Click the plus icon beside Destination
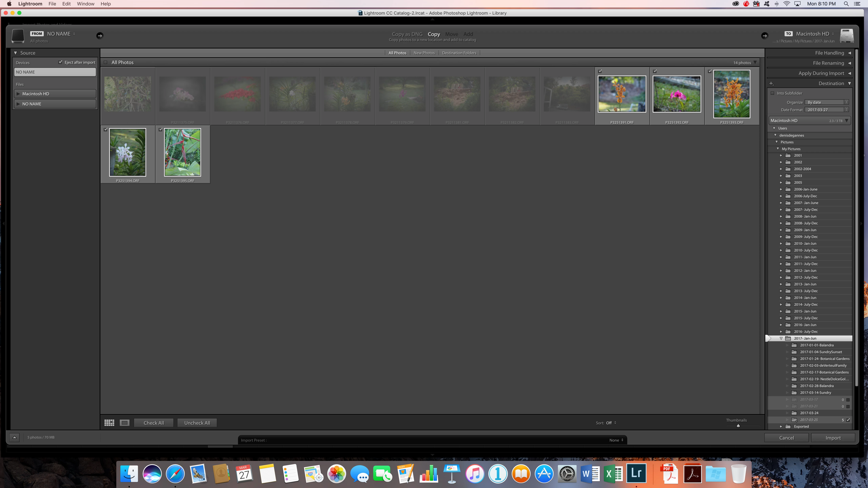Viewport: 868px width, 488px height. click(x=771, y=84)
